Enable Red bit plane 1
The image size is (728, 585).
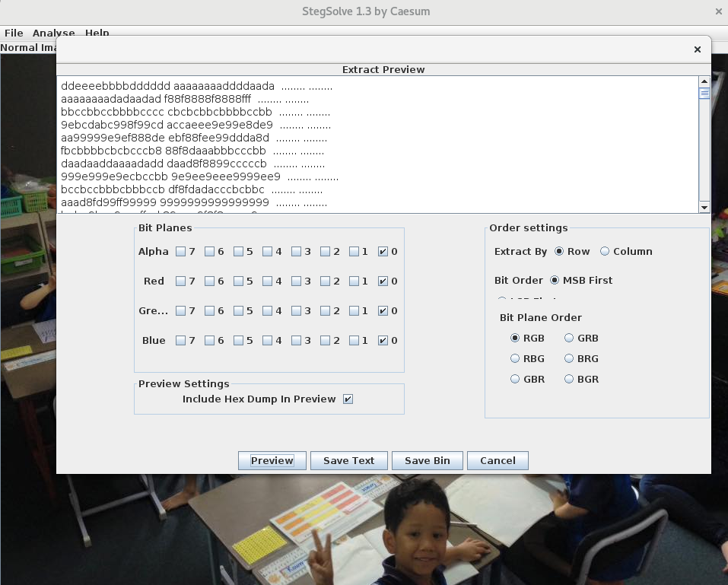click(354, 281)
